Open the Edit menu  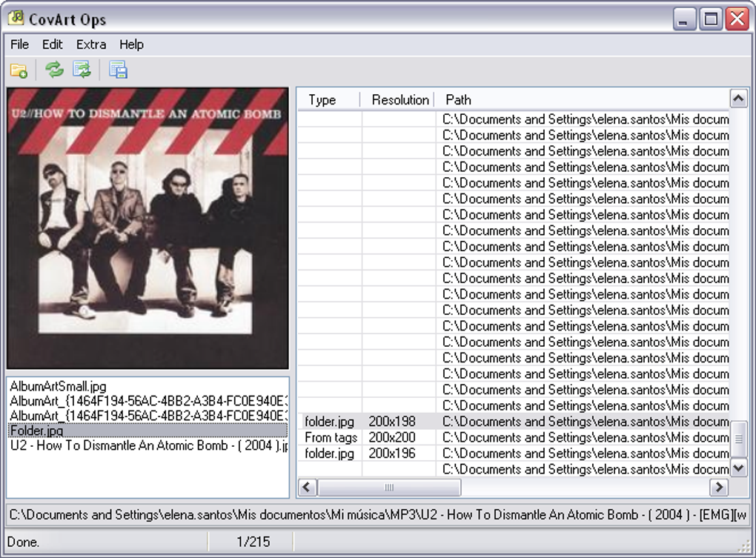(52, 44)
